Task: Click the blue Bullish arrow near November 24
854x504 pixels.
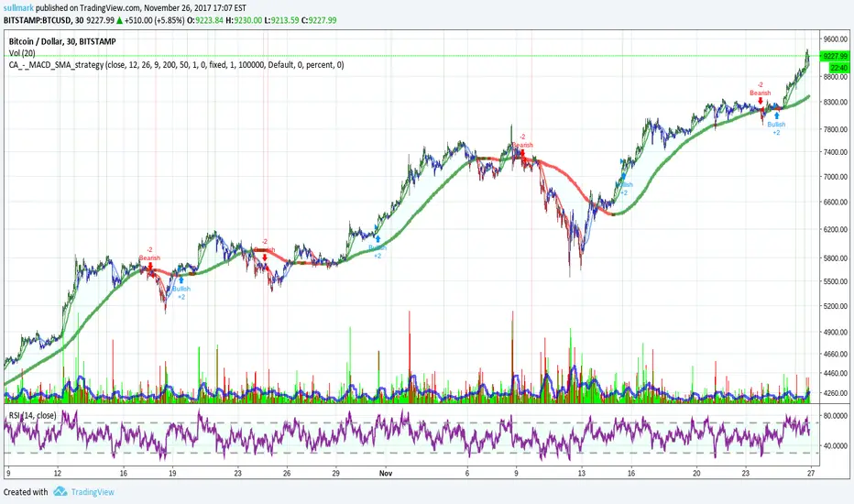Action: coord(777,115)
